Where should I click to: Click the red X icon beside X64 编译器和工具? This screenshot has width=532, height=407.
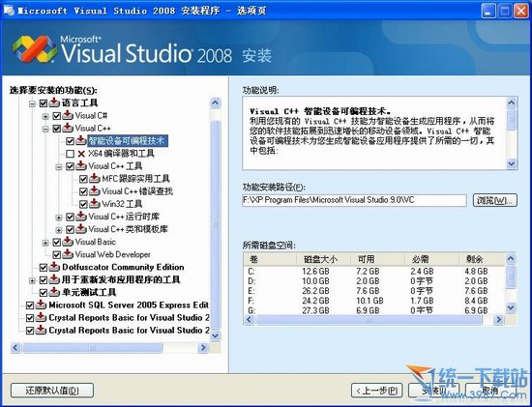coord(81,154)
